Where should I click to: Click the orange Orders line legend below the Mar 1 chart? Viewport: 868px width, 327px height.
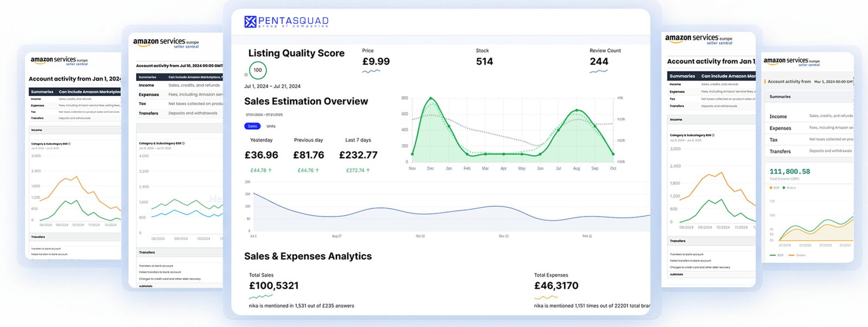797,255
